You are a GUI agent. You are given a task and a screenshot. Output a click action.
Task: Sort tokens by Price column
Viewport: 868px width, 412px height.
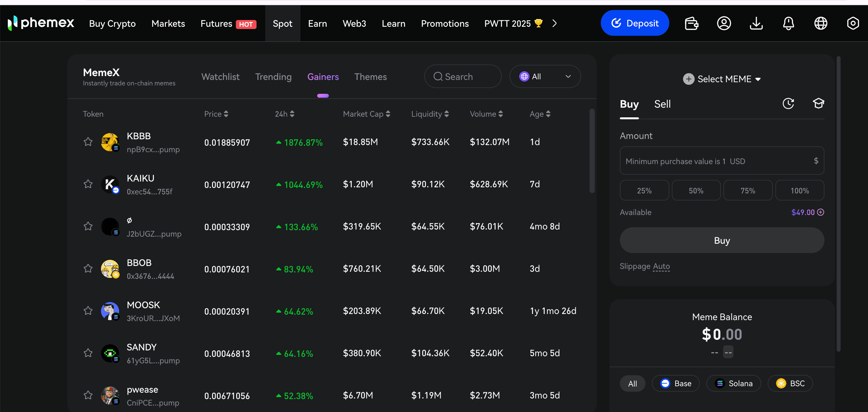[216, 114]
